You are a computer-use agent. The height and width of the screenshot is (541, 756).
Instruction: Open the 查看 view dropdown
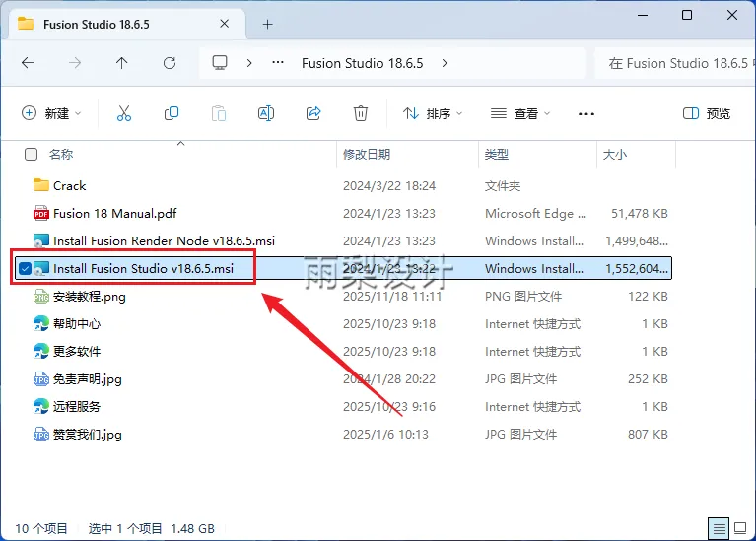pos(520,113)
